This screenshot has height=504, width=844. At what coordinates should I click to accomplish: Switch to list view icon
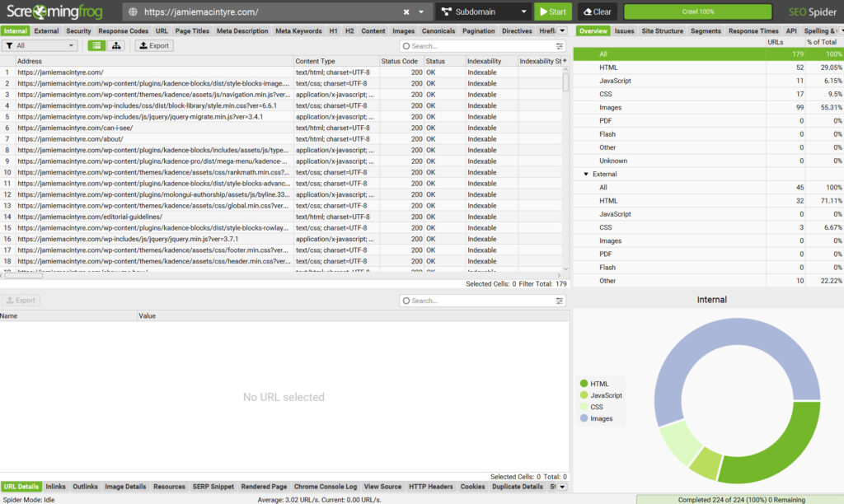[97, 46]
